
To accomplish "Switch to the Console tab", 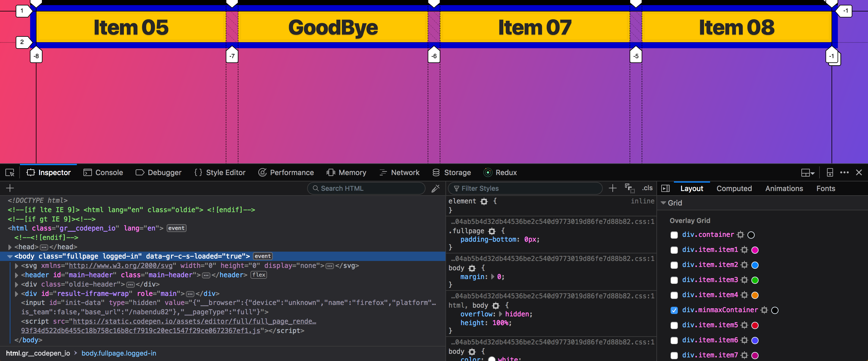I will tap(103, 173).
